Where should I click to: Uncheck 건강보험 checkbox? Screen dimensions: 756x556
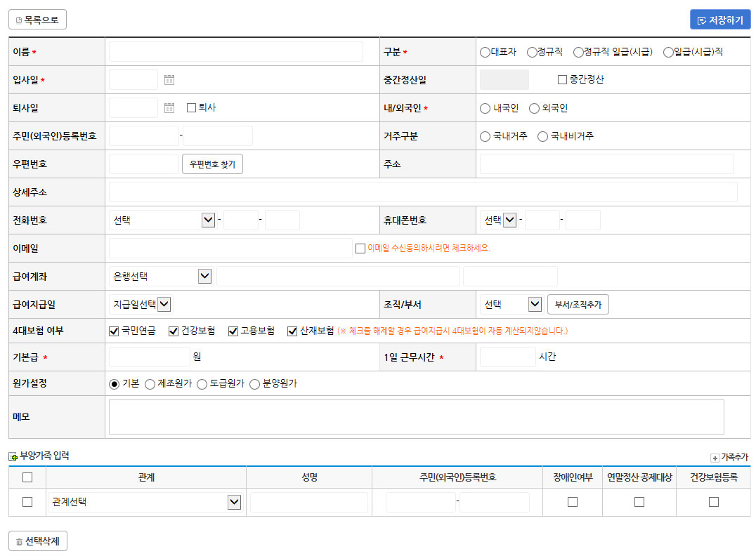click(x=174, y=331)
